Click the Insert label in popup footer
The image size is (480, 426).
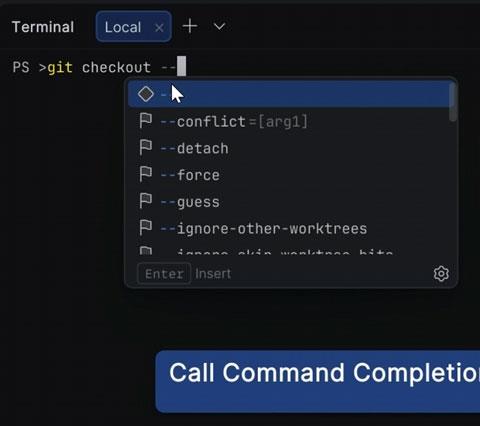tap(213, 274)
